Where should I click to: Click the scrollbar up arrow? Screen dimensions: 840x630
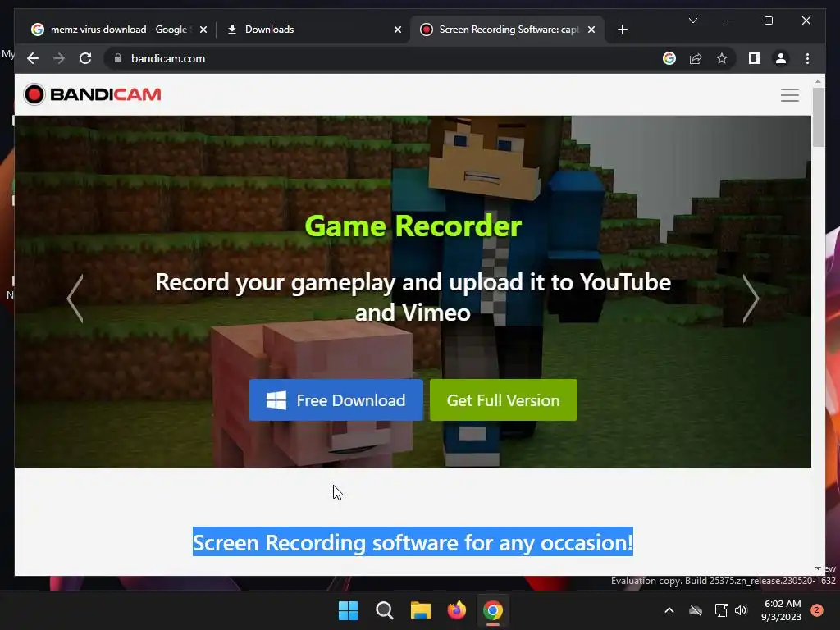[818, 81]
